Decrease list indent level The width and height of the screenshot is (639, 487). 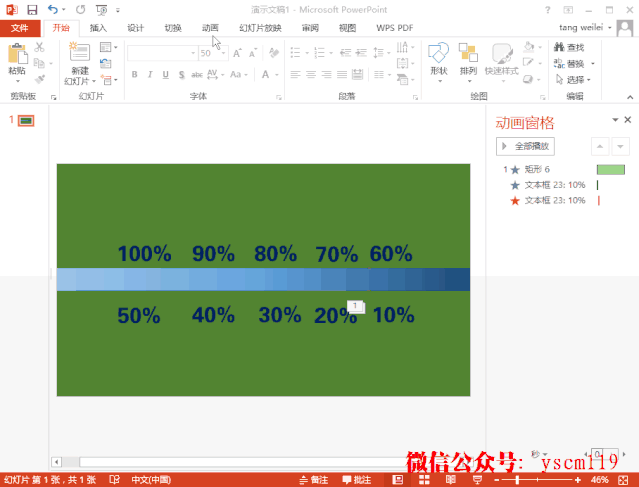(346, 53)
